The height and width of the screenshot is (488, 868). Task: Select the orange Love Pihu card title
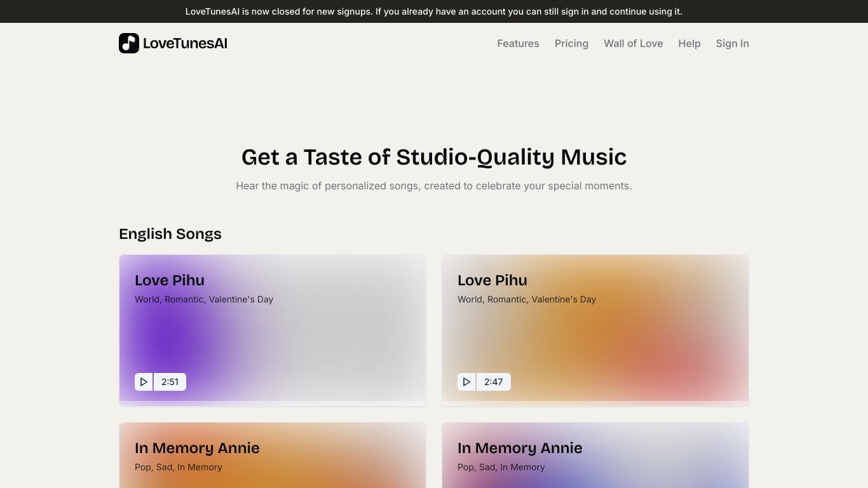[x=492, y=280]
